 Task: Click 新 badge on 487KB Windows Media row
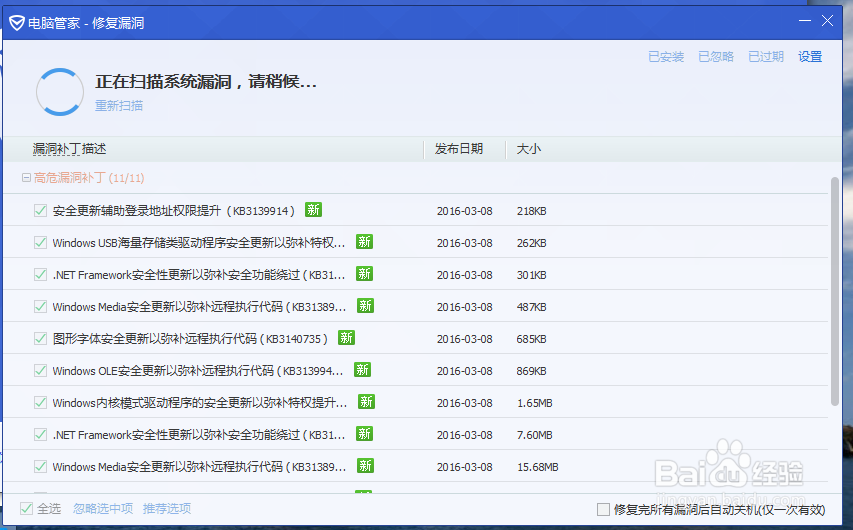366,306
